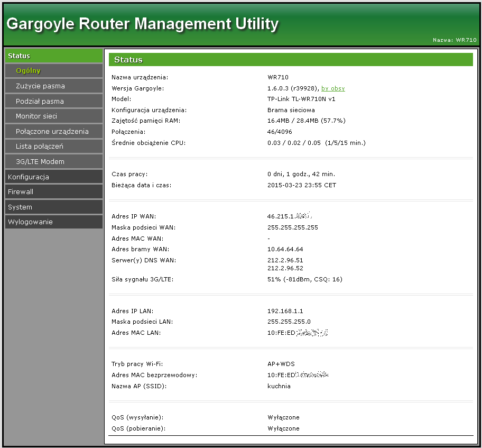Click the first DNS server 212.2.96.51
482x448 pixels.
point(285,260)
